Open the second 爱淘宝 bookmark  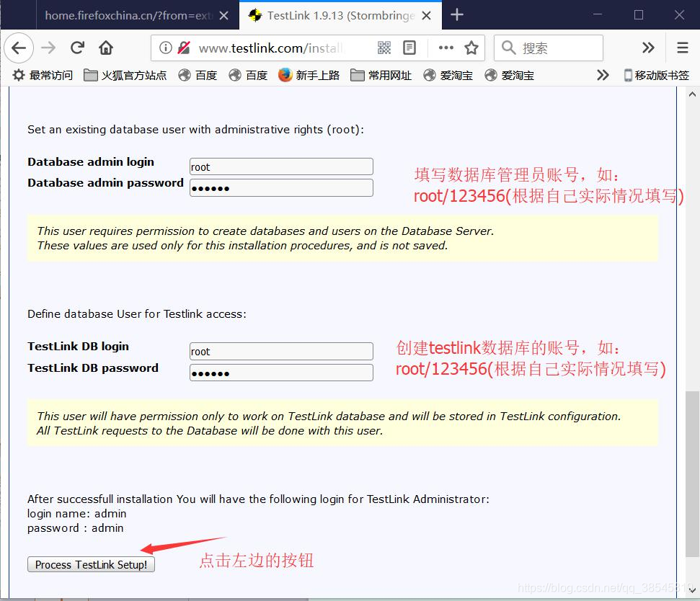coord(510,76)
